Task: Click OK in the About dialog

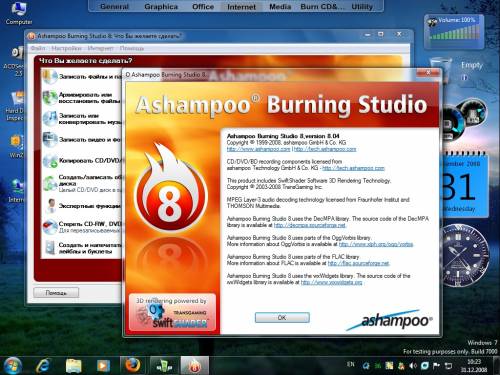Action: coord(282,317)
